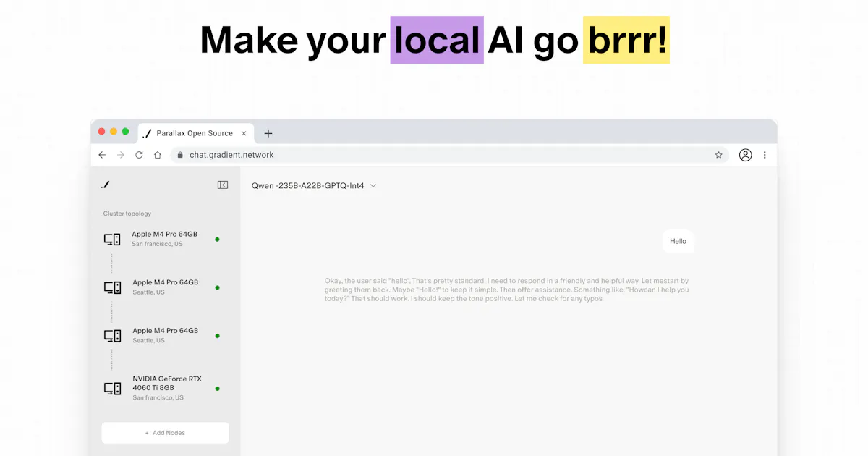
Task: Open the browser three-dot menu
Action: (x=765, y=155)
